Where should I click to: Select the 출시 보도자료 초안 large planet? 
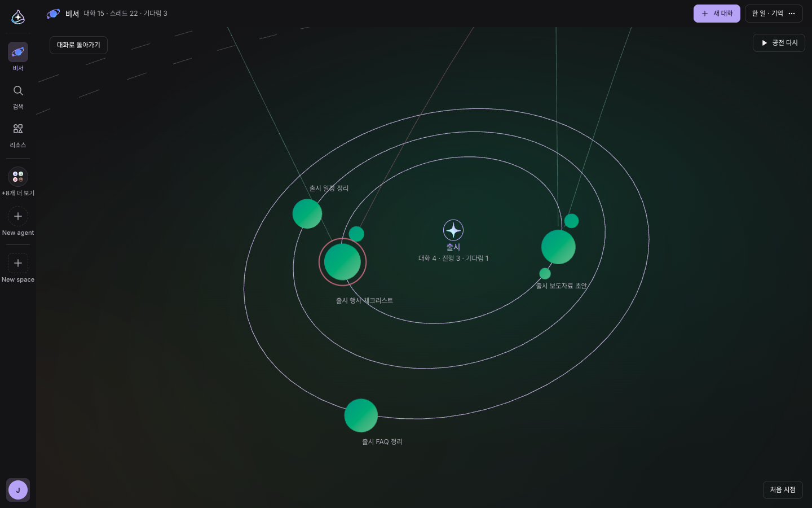coord(558,247)
